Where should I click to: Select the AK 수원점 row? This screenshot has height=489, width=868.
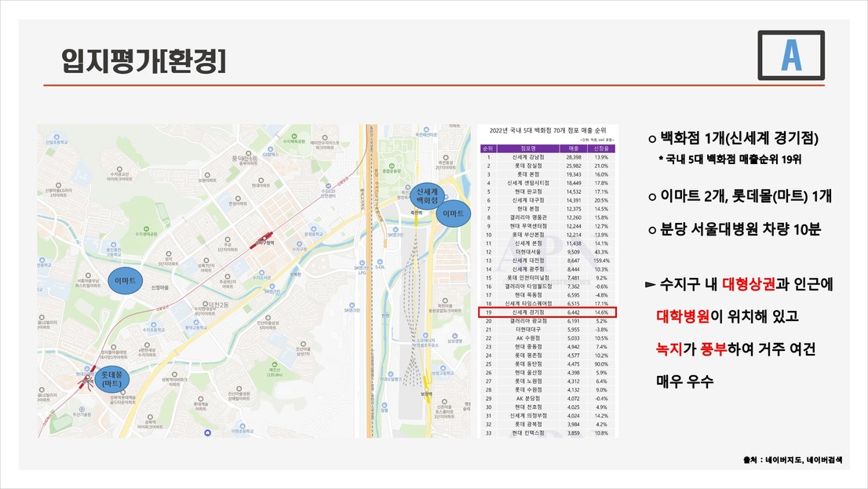pos(548,338)
